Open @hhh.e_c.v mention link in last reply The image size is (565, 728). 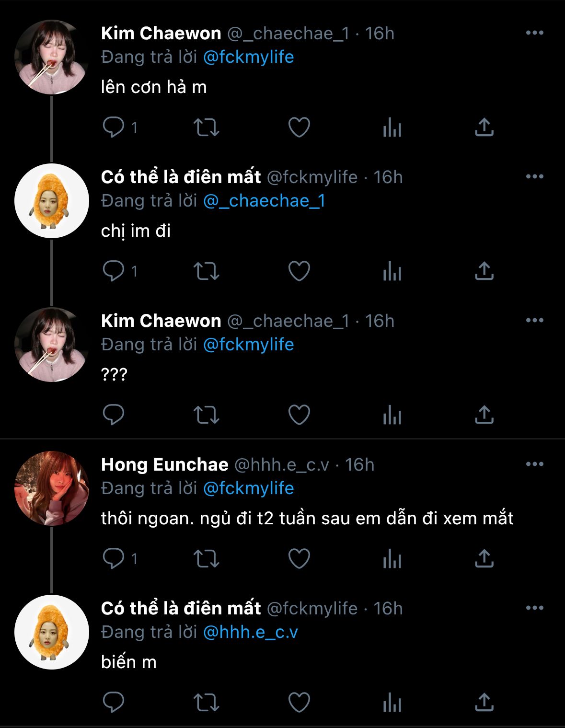(250, 632)
